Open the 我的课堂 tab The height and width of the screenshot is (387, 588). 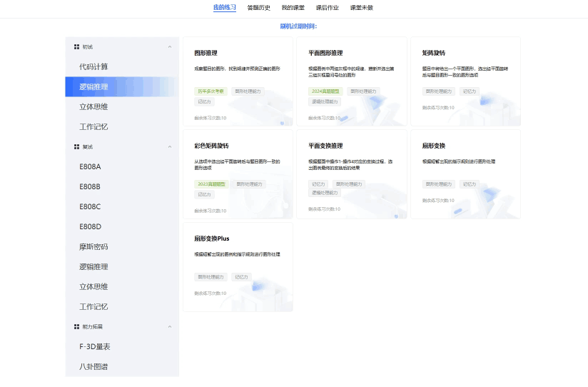pyautogui.click(x=293, y=8)
